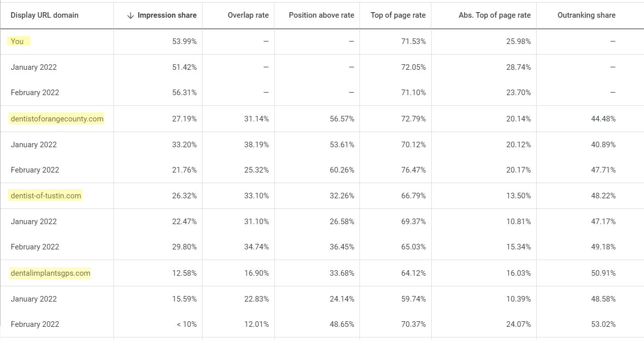
Task: Select the 53.99% impression share cell for You
Action: click(183, 41)
